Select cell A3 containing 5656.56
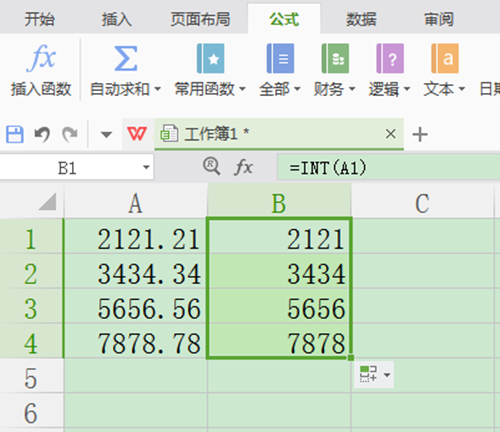Image resolution: width=500 pixels, height=432 pixels. pos(135,306)
